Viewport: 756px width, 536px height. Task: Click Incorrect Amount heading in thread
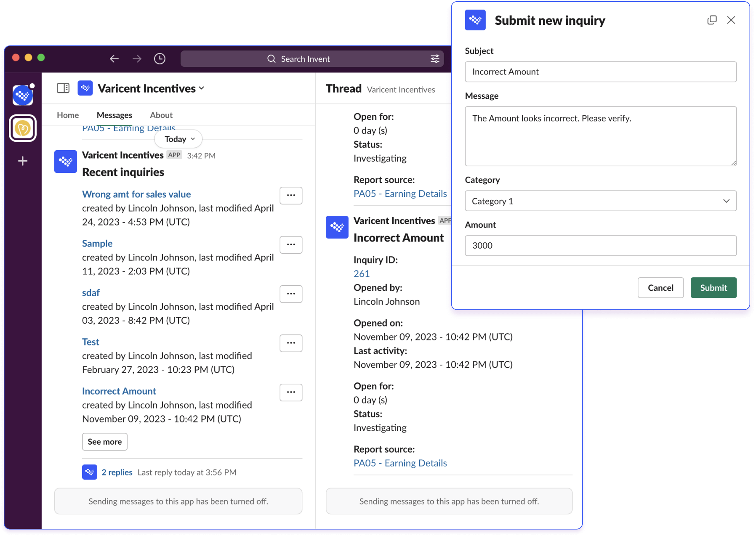pos(399,238)
